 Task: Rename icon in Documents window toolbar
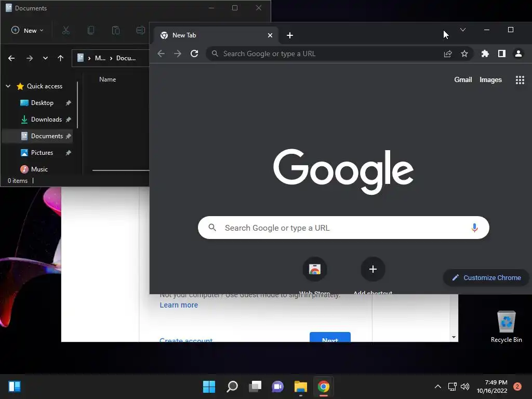click(140, 30)
